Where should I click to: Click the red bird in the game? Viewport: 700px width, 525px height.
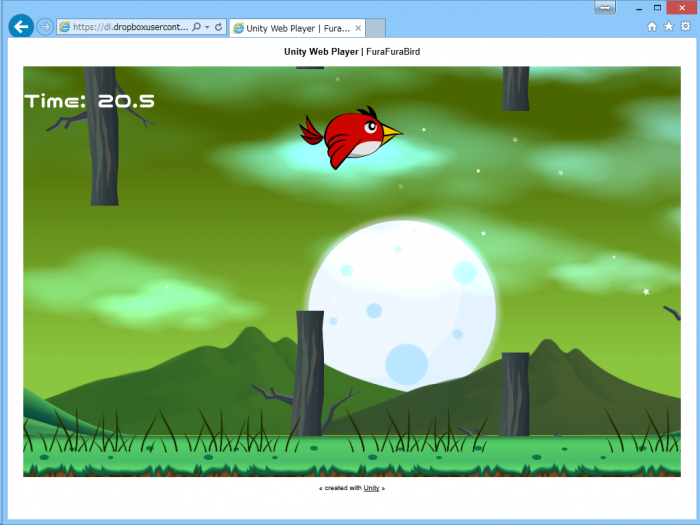(351, 137)
